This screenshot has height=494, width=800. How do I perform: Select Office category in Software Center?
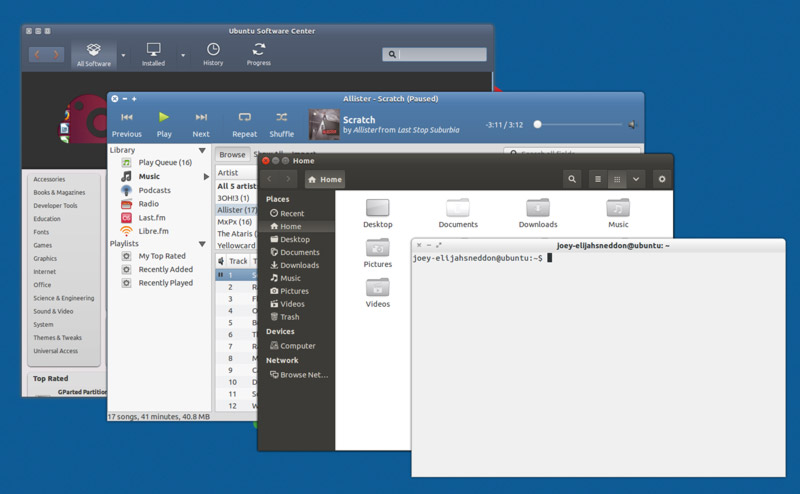pos(42,285)
